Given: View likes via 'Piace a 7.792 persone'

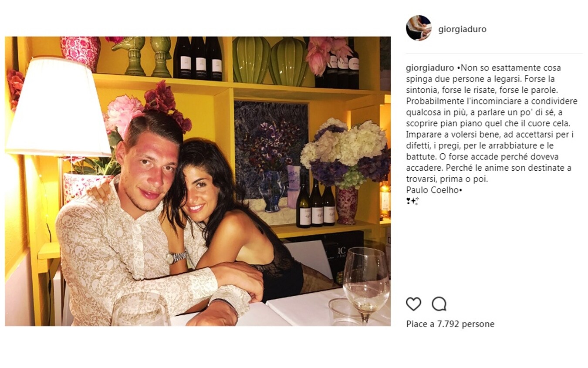Looking at the screenshot, I should (x=450, y=324).
